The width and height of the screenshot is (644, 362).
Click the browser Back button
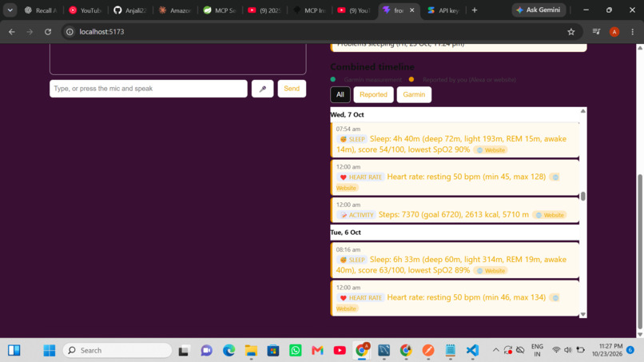point(12,32)
